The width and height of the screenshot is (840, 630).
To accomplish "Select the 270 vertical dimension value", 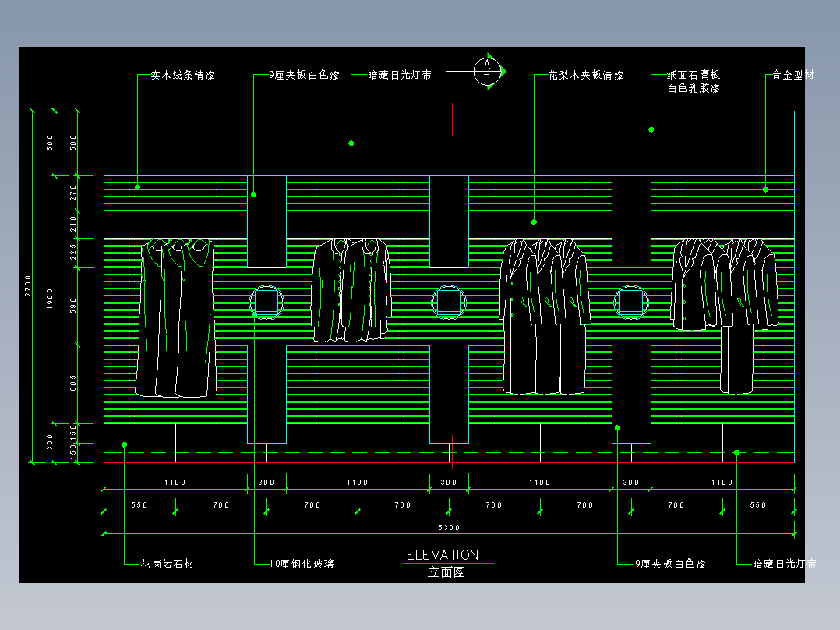I will tap(73, 193).
